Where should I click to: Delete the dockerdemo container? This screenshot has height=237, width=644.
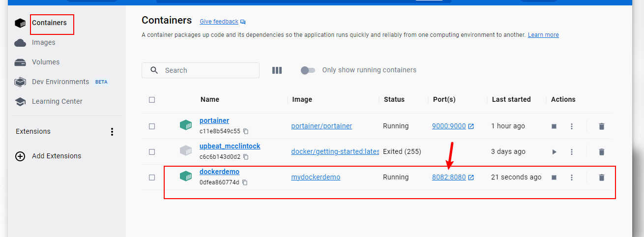[601, 178]
